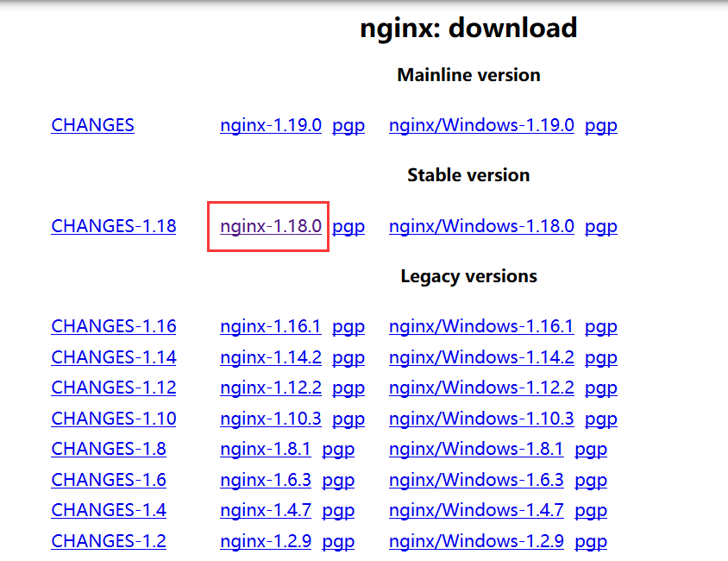Open pgp signature for nginx-1.6.3

[338, 480]
